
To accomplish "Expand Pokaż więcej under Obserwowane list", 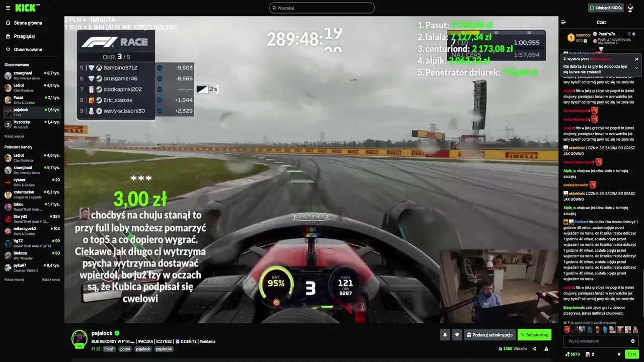I will pyautogui.click(x=14, y=136).
